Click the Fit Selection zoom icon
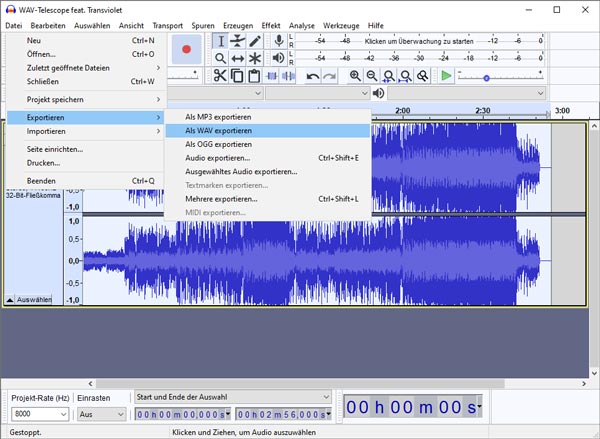600x439 pixels. coord(389,76)
